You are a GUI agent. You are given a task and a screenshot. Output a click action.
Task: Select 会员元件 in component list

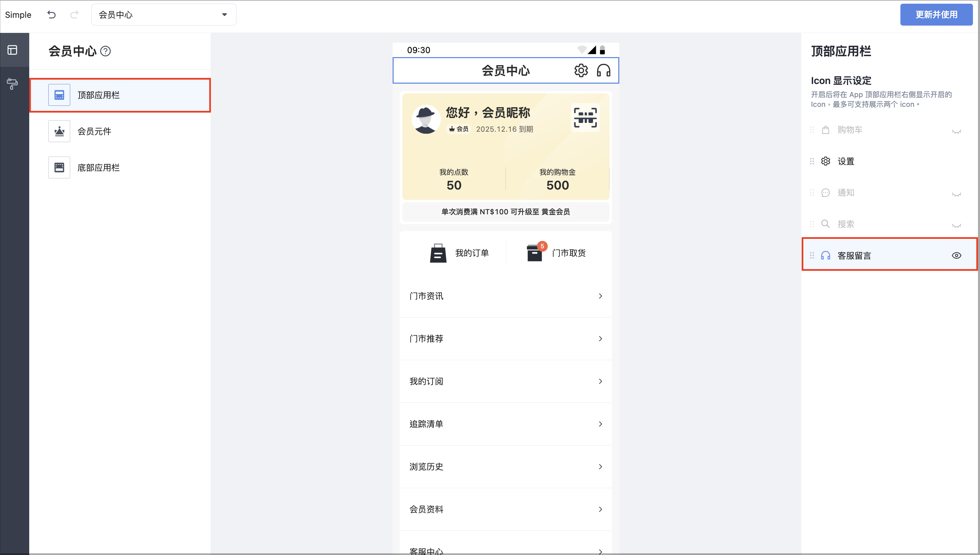(120, 131)
